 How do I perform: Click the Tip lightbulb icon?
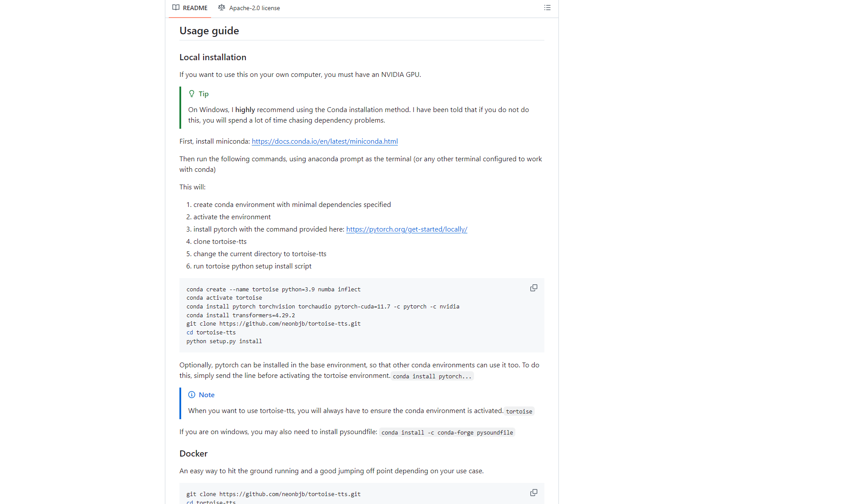tap(192, 94)
